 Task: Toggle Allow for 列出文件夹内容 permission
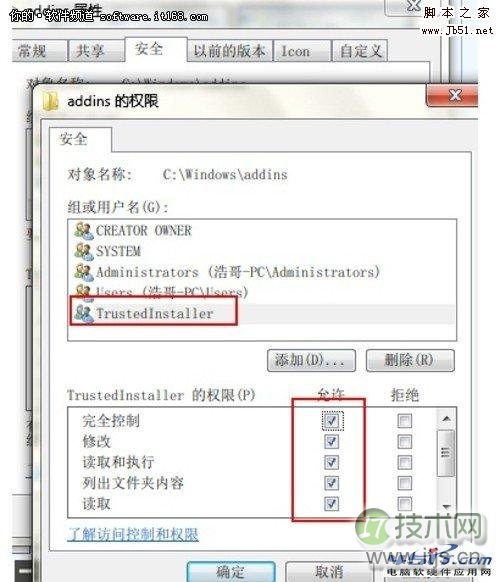click(x=331, y=483)
